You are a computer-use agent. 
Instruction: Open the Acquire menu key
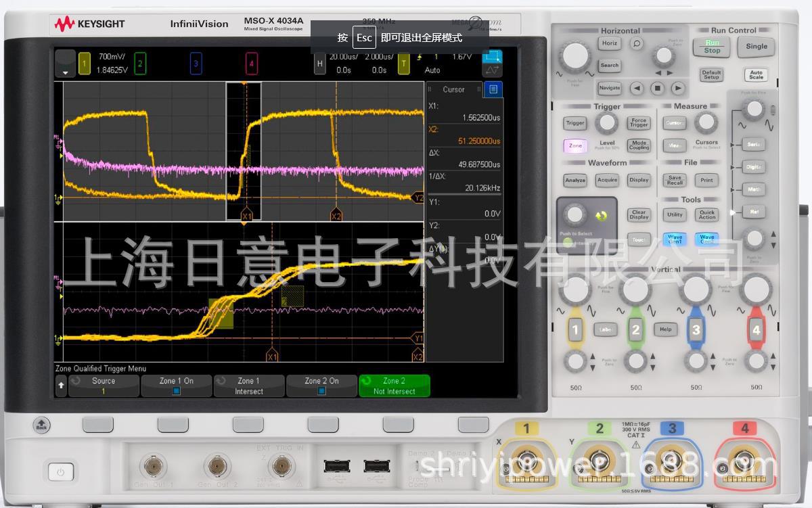click(x=607, y=180)
